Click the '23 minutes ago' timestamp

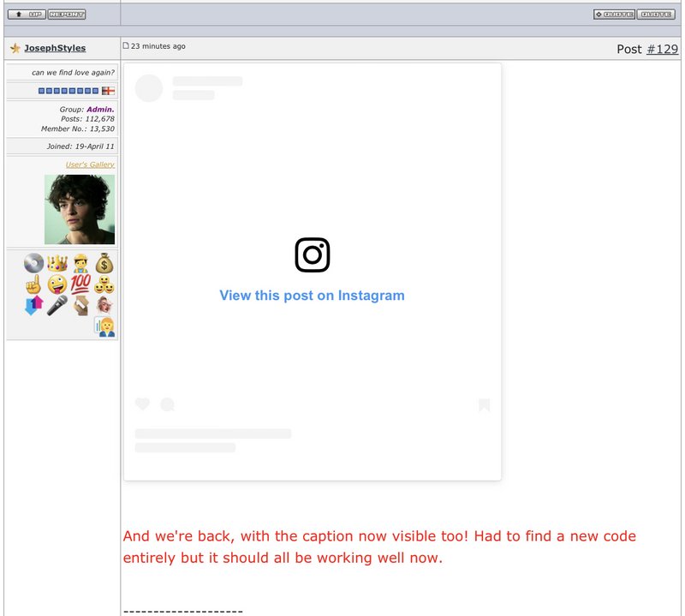158,46
